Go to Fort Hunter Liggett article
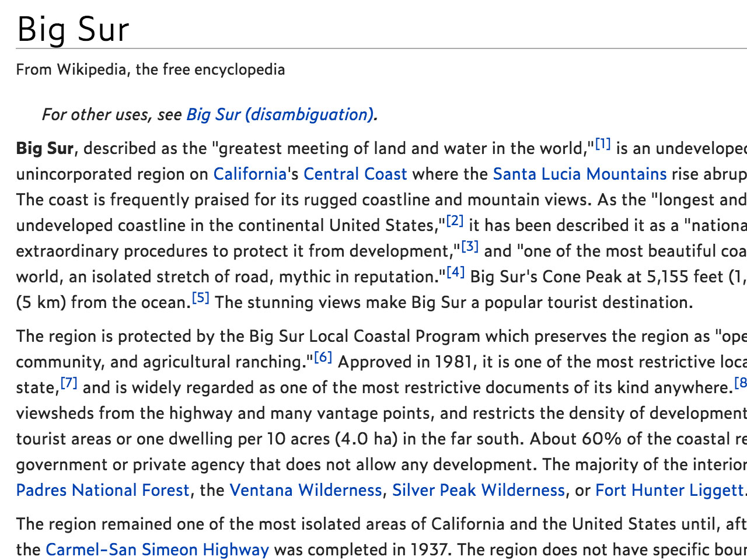The height and width of the screenshot is (560, 747). (x=669, y=490)
